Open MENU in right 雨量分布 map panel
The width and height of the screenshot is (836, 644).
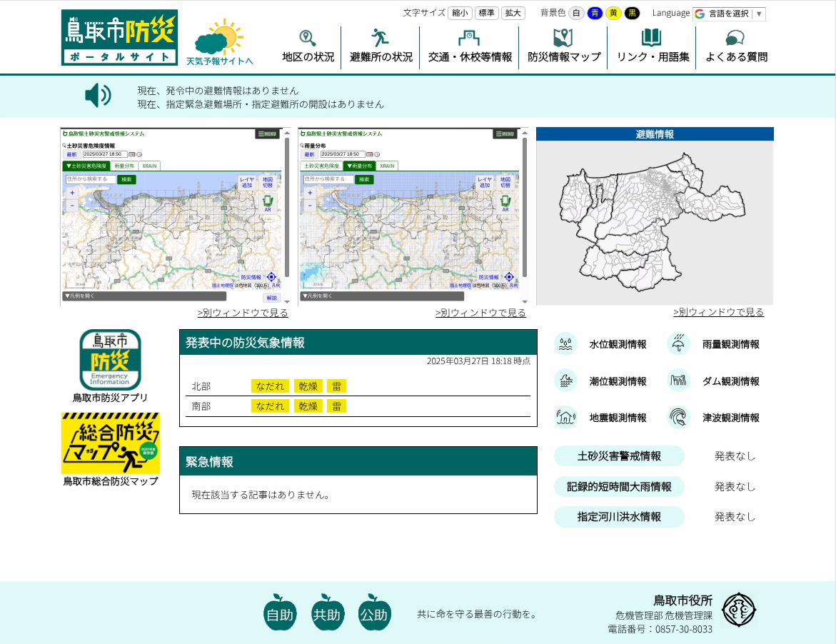click(x=505, y=134)
